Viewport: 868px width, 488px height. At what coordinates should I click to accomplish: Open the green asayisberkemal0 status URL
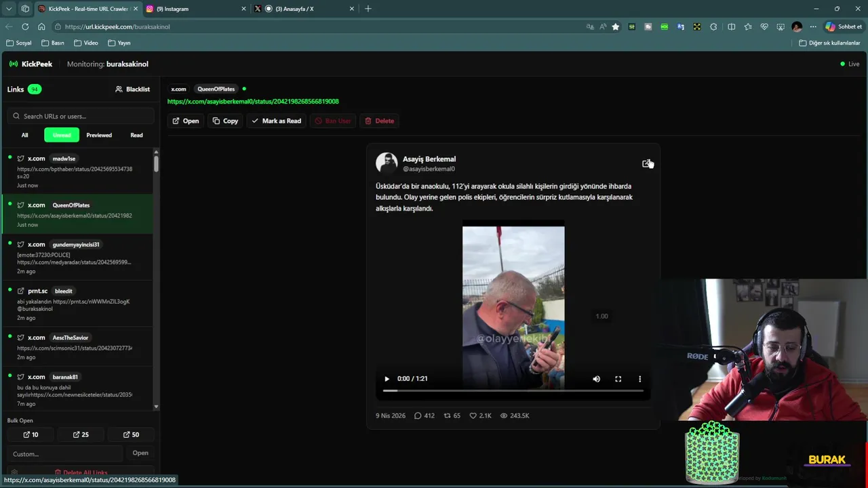pyautogui.click(x=253, y=101)
